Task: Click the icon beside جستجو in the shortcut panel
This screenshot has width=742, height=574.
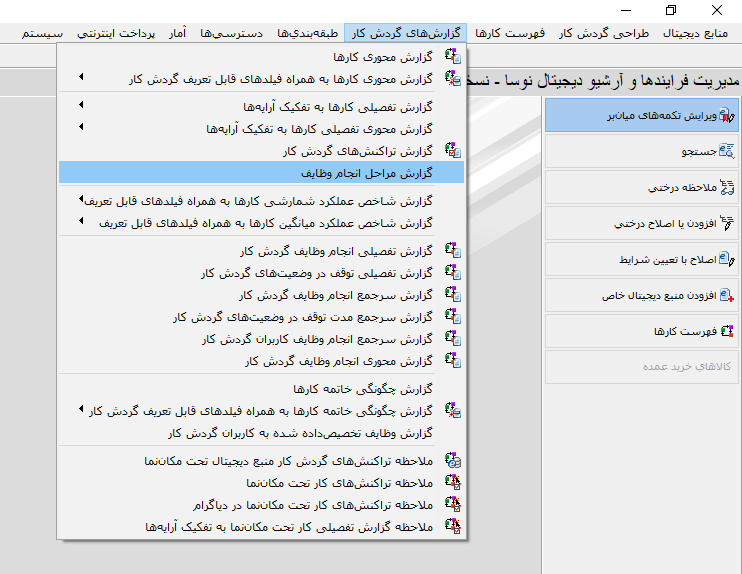Action: [x=727, y=151]
